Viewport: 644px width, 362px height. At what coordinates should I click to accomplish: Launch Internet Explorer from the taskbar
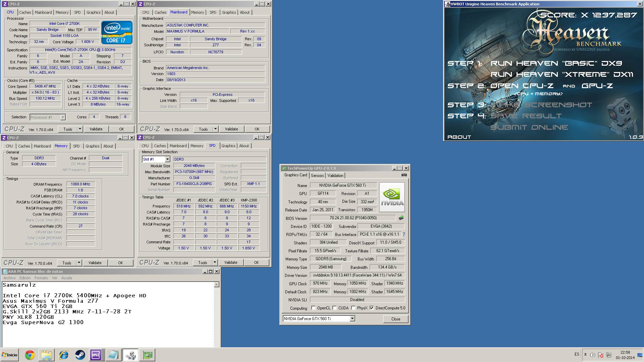click(x=63, y=355)
